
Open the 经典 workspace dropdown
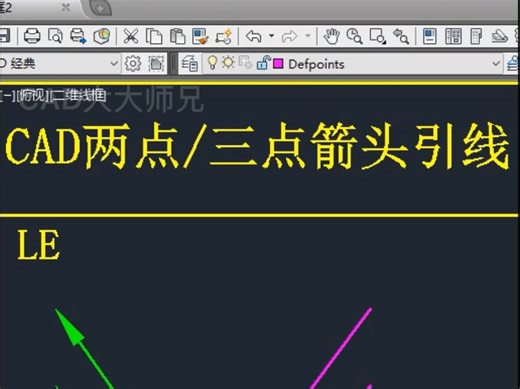point(114,63)
